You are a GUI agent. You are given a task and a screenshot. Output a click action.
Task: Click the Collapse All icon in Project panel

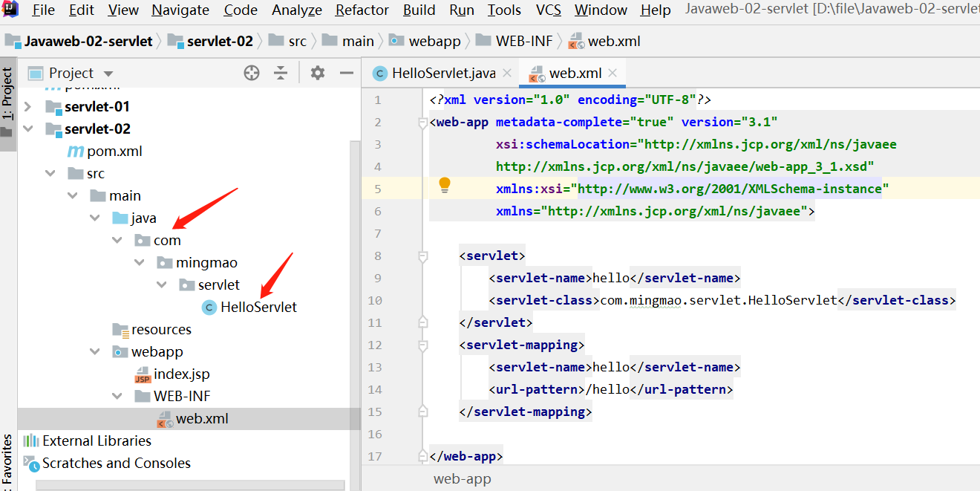[281, 73]
